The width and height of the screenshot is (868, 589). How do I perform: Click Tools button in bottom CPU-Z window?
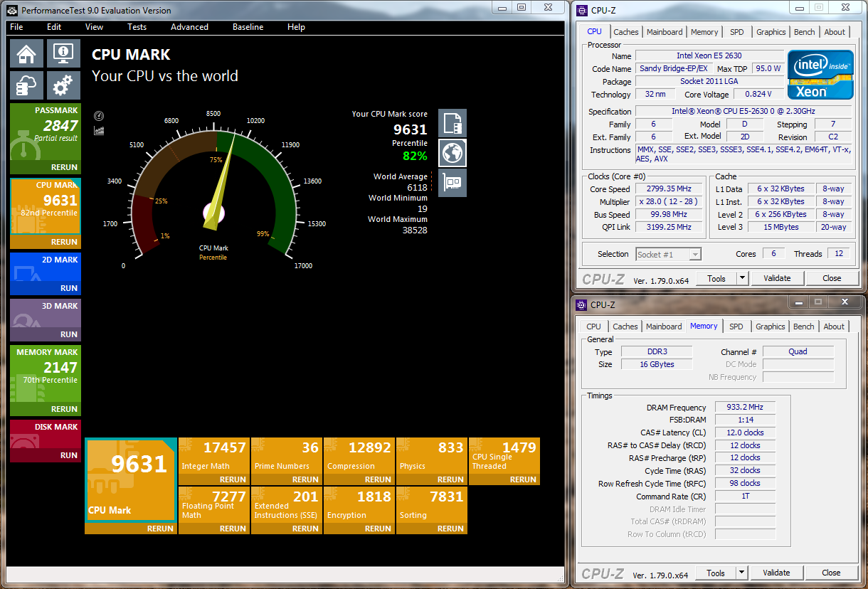tap(715, 573)
